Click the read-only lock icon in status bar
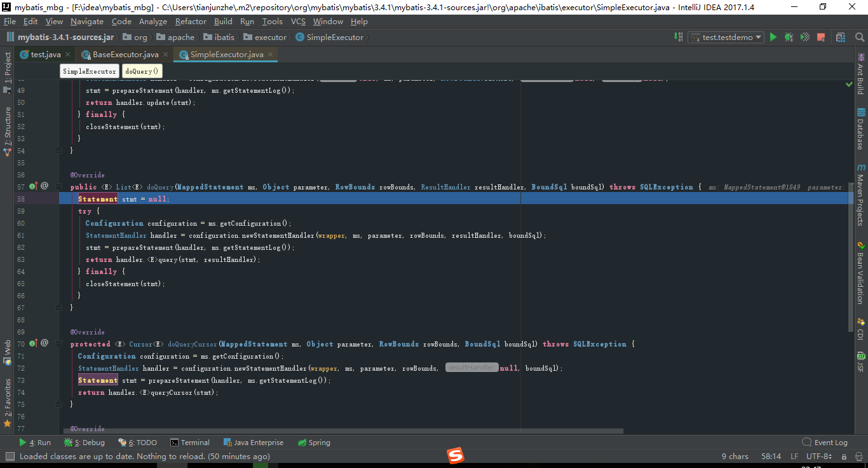 coord(844,457)
